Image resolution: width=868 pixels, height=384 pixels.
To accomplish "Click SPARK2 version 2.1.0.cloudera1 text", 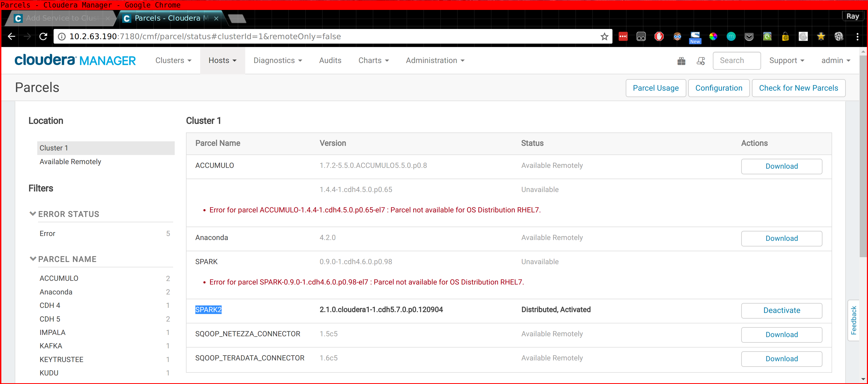I will coord(381,309).
